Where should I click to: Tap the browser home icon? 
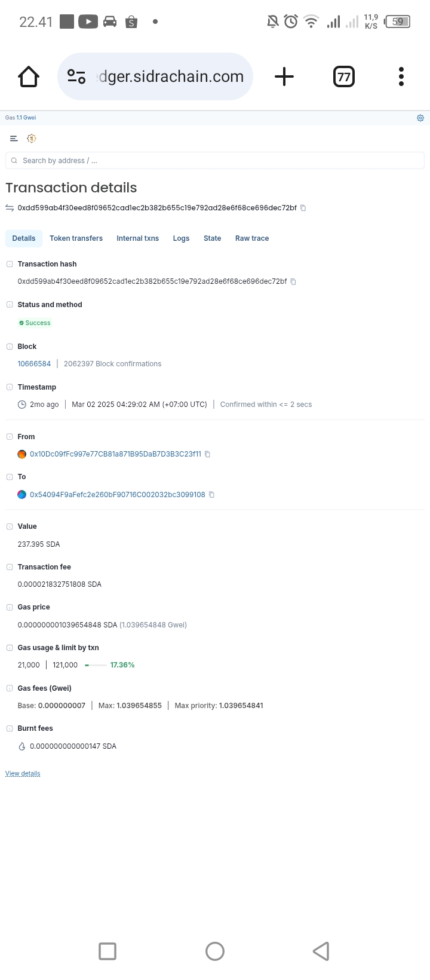[x=29, y=76]
